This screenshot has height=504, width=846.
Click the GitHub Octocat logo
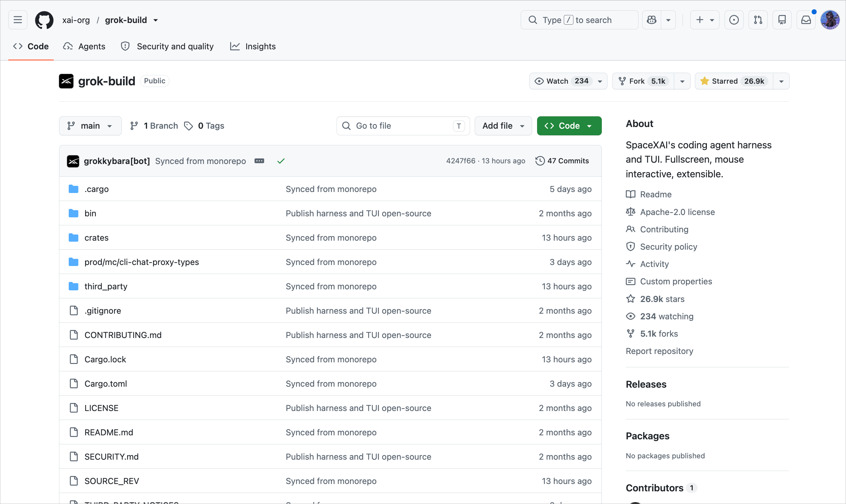(44, 20)
